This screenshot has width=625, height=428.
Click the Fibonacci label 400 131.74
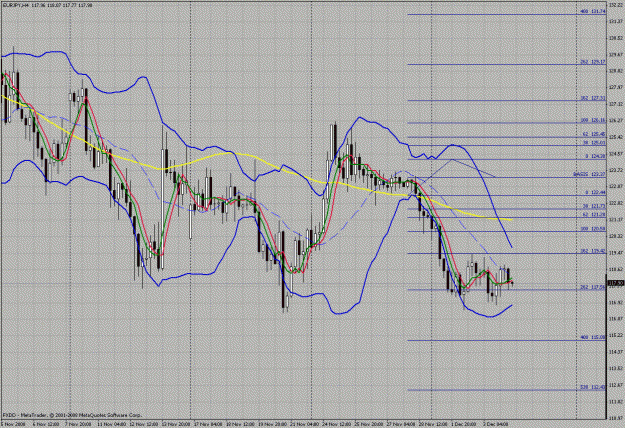tap(593, 12)
